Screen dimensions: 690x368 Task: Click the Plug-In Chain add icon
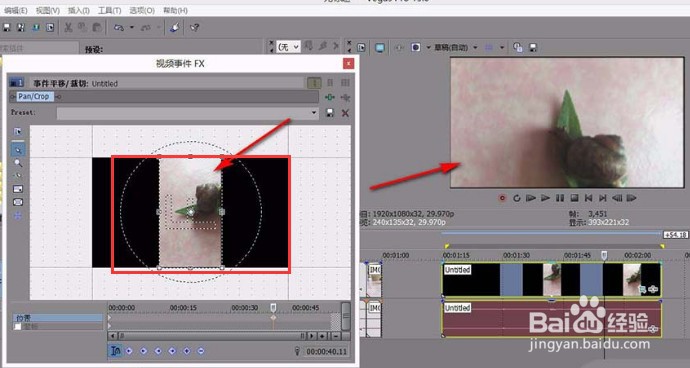pos(330,97)
